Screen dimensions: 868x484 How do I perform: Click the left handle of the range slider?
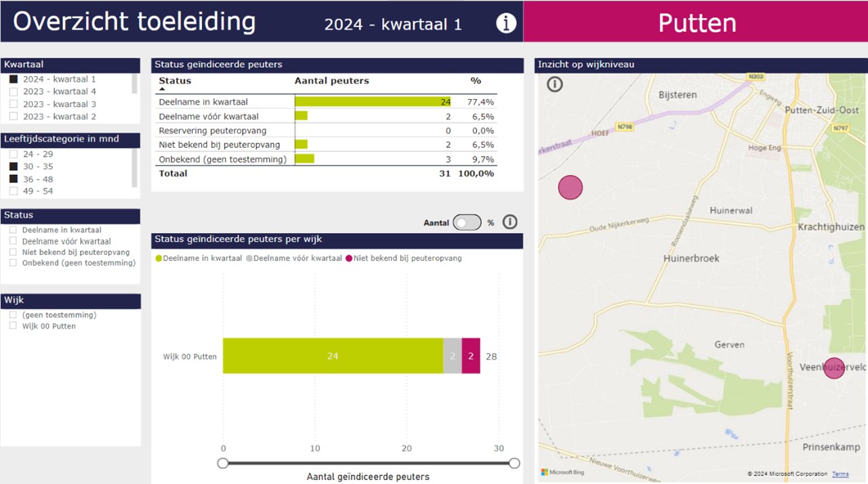pyautogui.click(x=223, y=463)
